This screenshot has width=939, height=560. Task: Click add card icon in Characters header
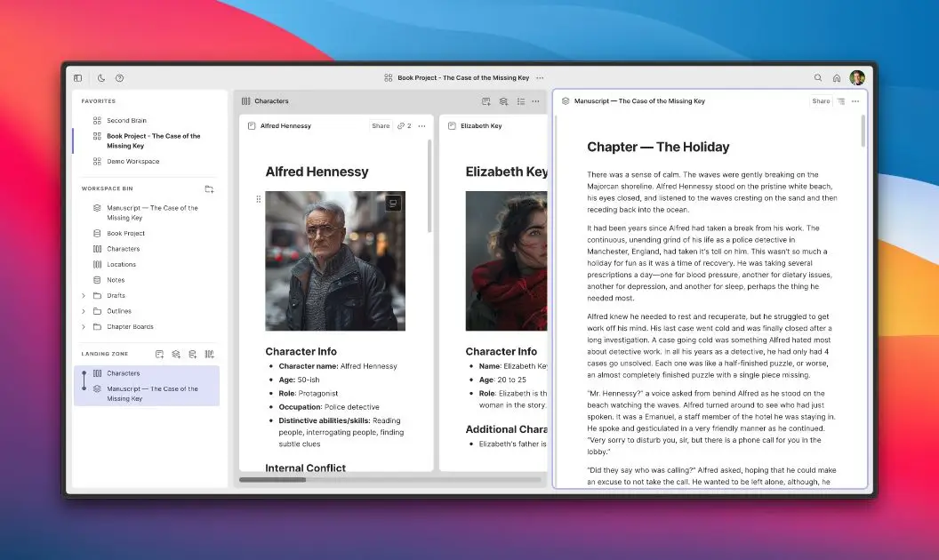(486, 101)
